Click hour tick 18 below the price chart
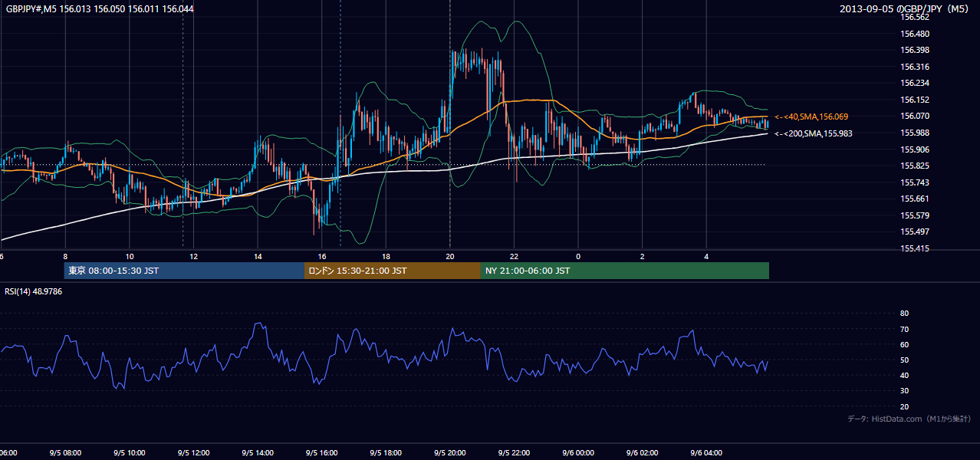Image resolution: width=980 pixels, height=460 pixels. click(386, 256)
